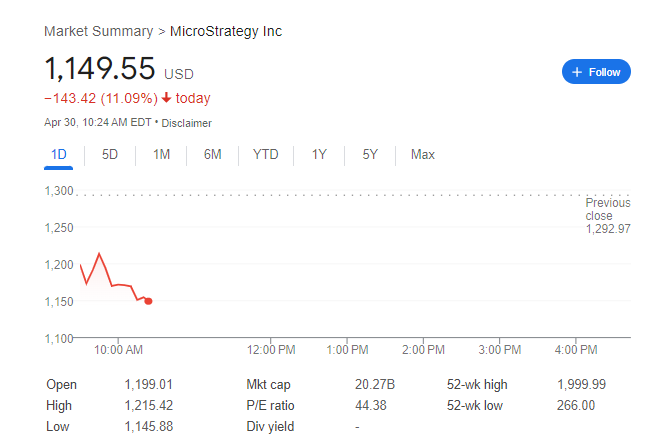This screenshot has width=670, height=438.
Task: Switch to the 5D tab
Action: (110, 155)
